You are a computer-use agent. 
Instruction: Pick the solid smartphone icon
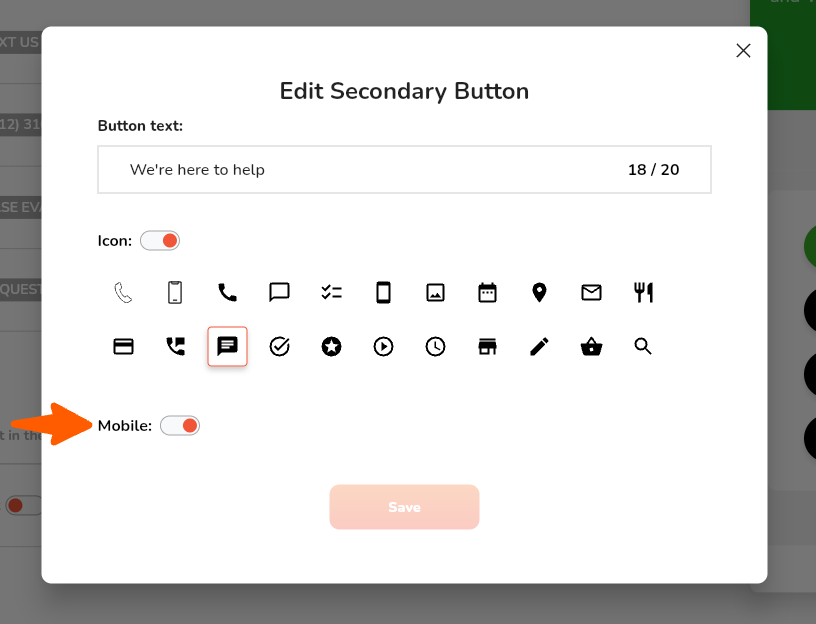coord(384,292)
